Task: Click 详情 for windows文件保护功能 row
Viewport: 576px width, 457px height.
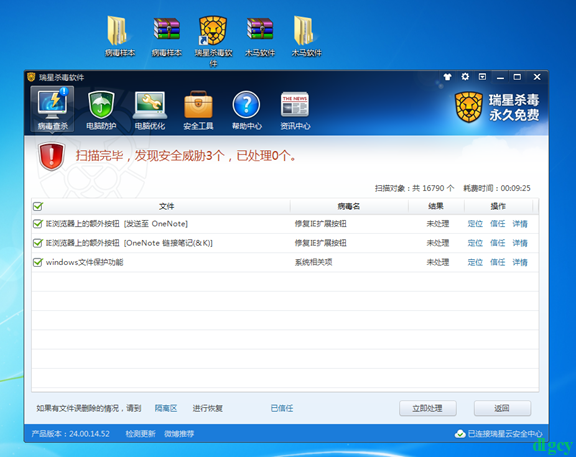Action: (520, 262)
